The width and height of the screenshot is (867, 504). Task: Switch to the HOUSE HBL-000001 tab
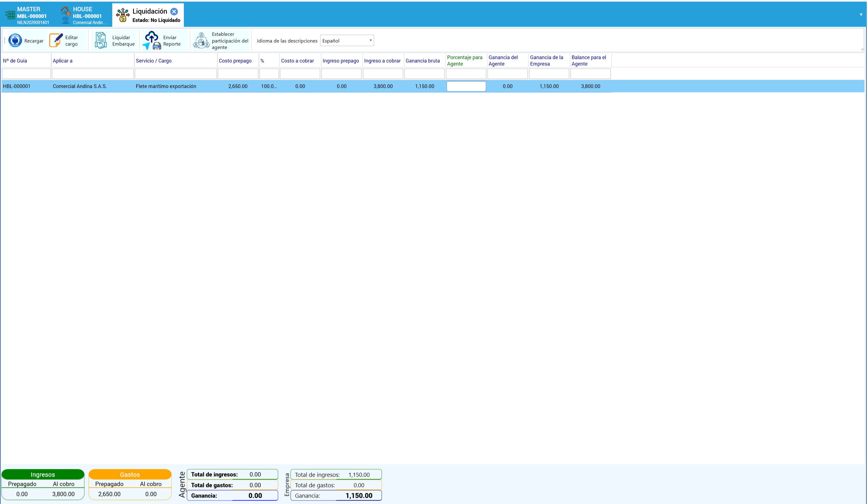pos(84,15)
